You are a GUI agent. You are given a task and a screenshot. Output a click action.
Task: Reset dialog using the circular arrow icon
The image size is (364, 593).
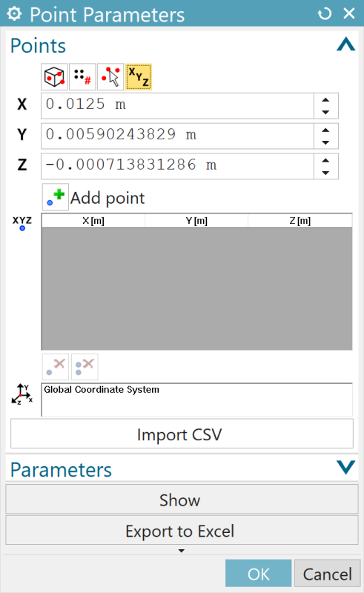click(x=324, y=14)
